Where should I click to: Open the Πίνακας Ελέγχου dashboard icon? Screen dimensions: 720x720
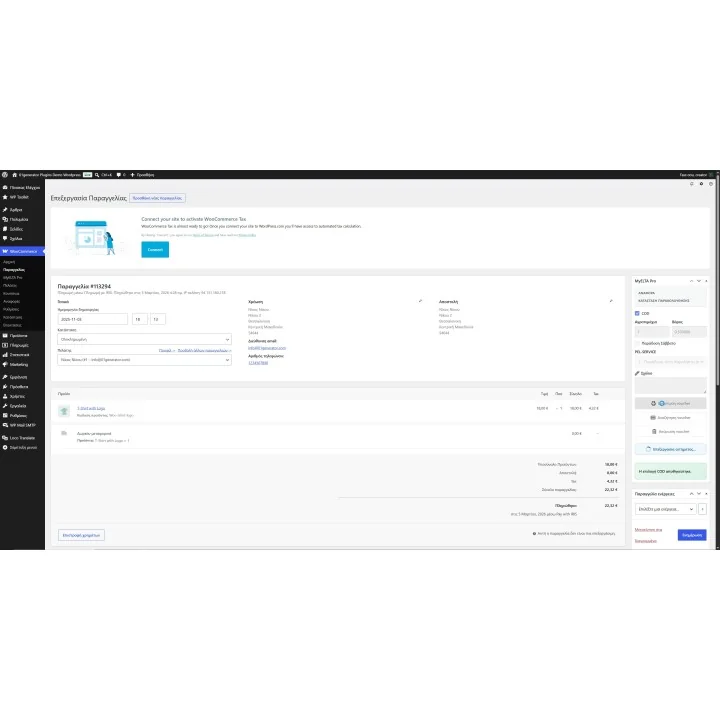tap(5, 187)
